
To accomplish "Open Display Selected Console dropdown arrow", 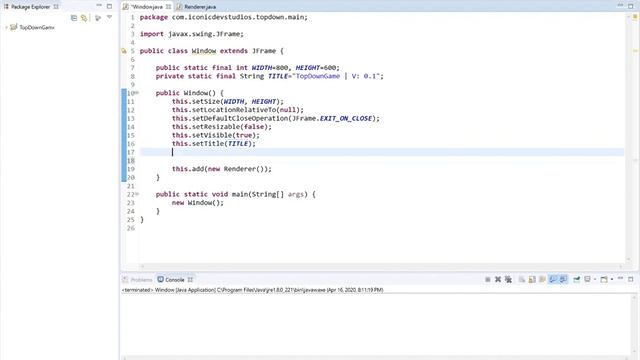I will click(x=595, y=280).
